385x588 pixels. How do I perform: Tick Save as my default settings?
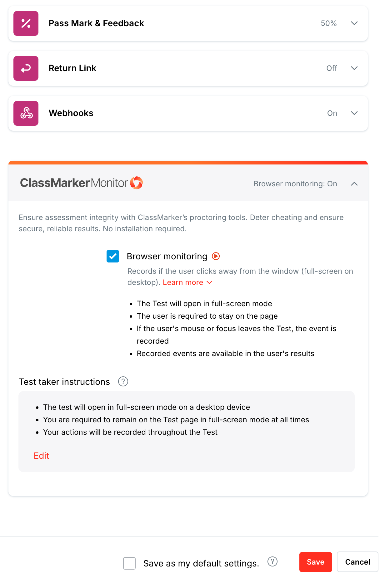129,563
